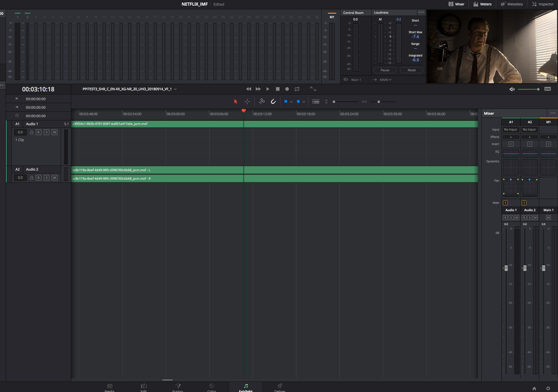This screenshot has height=392, width=558.
Task: Toggle the A2 insert button
Action: click(x=530, y=144)
